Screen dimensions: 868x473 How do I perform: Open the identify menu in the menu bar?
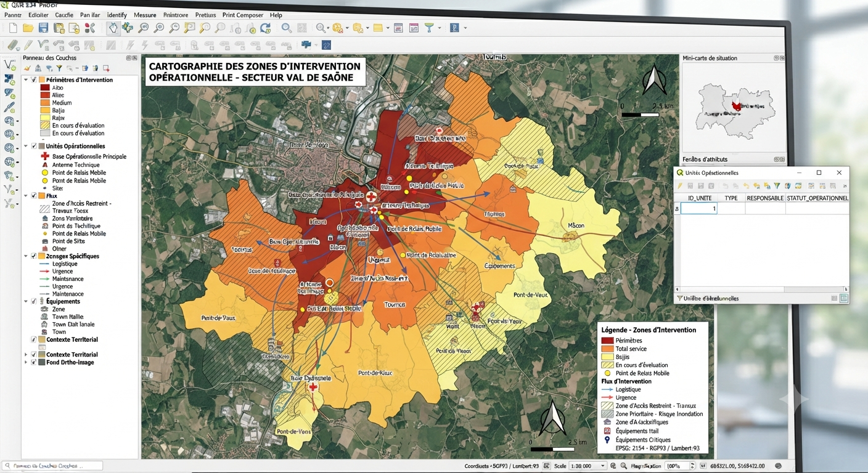click(117, 15)
